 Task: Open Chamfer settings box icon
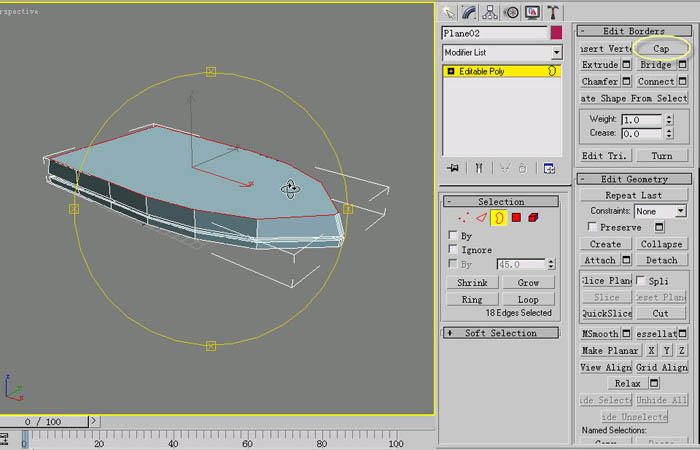click(x=627, y=81)
